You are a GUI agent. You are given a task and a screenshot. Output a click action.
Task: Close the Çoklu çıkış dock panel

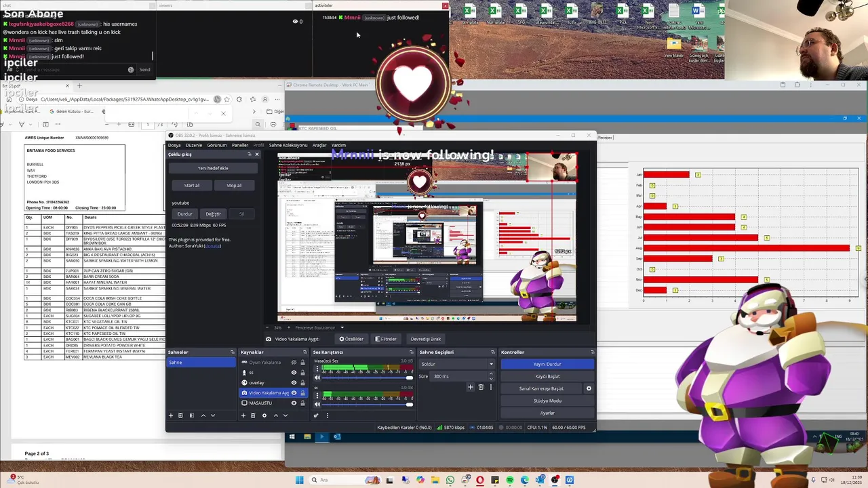tap(256, 155)
